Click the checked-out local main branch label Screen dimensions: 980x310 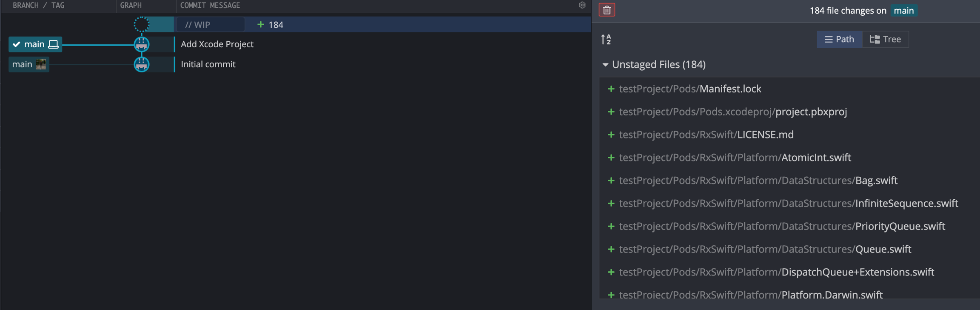tap(34, 44)
